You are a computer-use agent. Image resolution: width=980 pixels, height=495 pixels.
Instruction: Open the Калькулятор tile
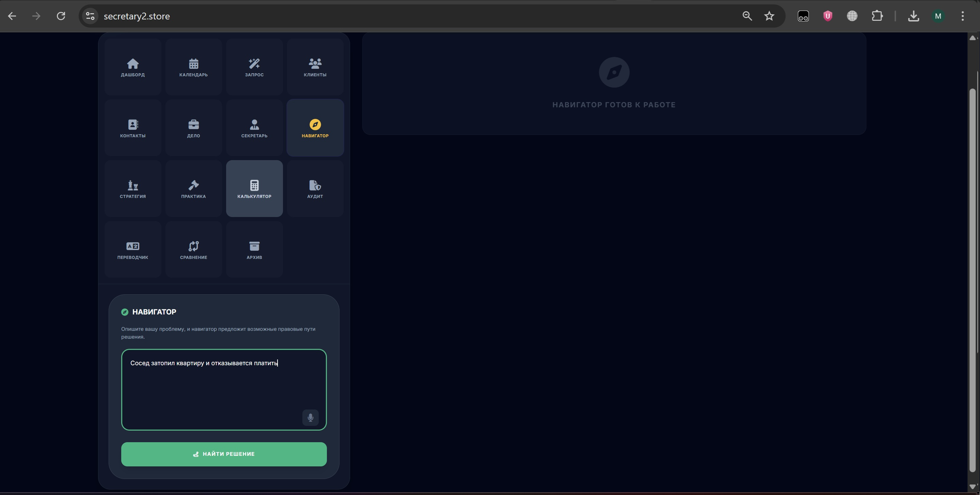click(x=254, y=189)
